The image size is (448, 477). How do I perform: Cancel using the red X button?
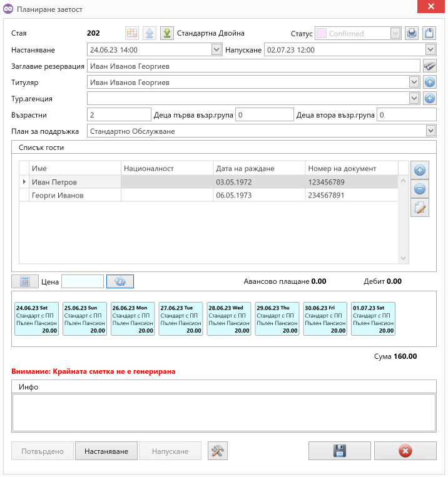405,451
